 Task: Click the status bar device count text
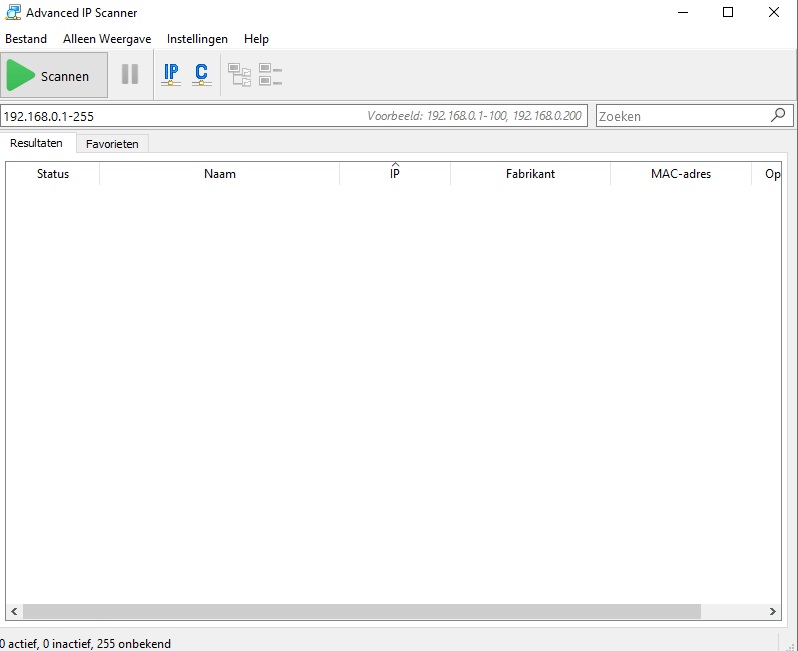[86, 644]
